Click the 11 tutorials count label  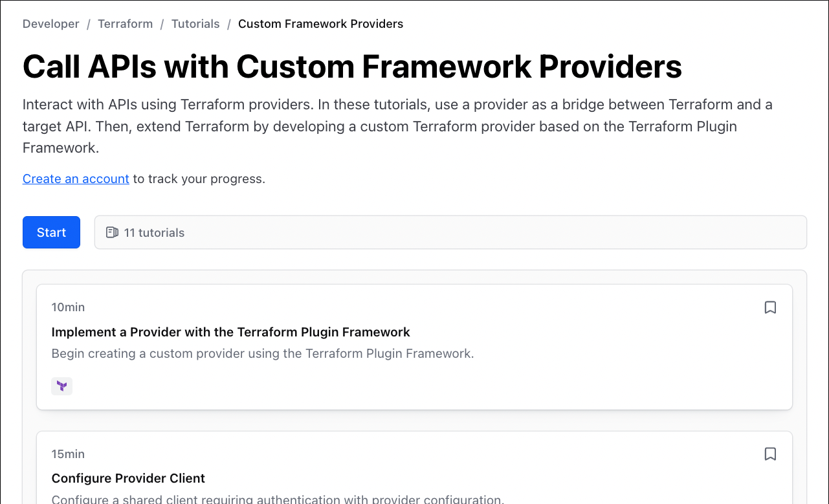(154, 233)
